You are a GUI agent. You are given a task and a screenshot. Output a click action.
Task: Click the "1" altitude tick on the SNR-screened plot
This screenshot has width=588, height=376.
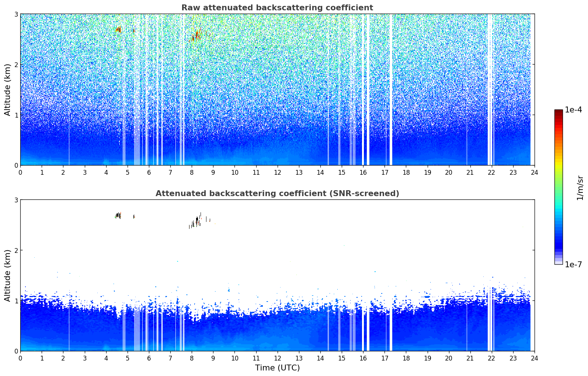[16, 301]
